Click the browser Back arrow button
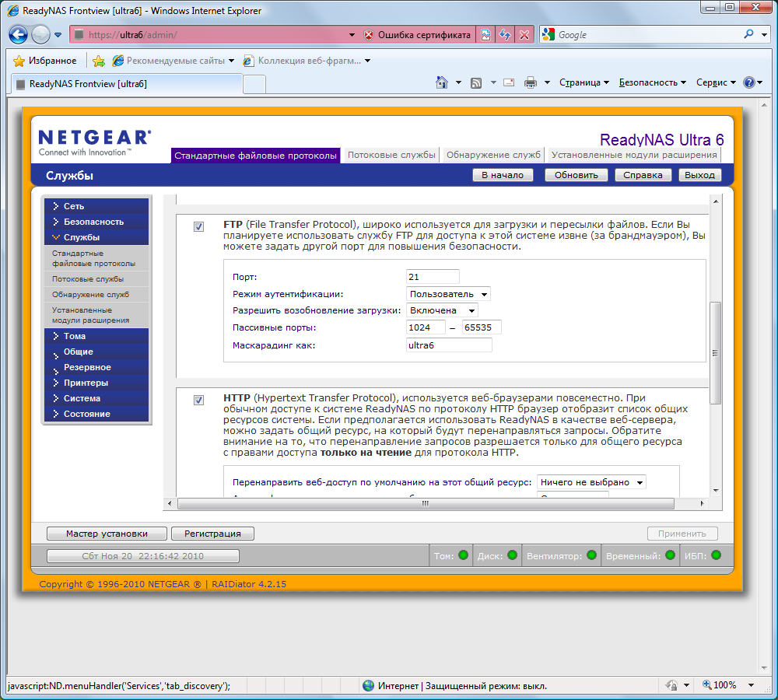Image resolution: width=778 pixels, height=700 pixels. coord(19,35)
